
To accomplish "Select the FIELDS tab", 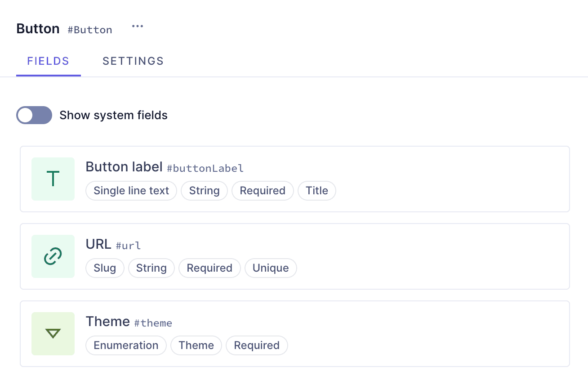I will [x=48, y=61].
